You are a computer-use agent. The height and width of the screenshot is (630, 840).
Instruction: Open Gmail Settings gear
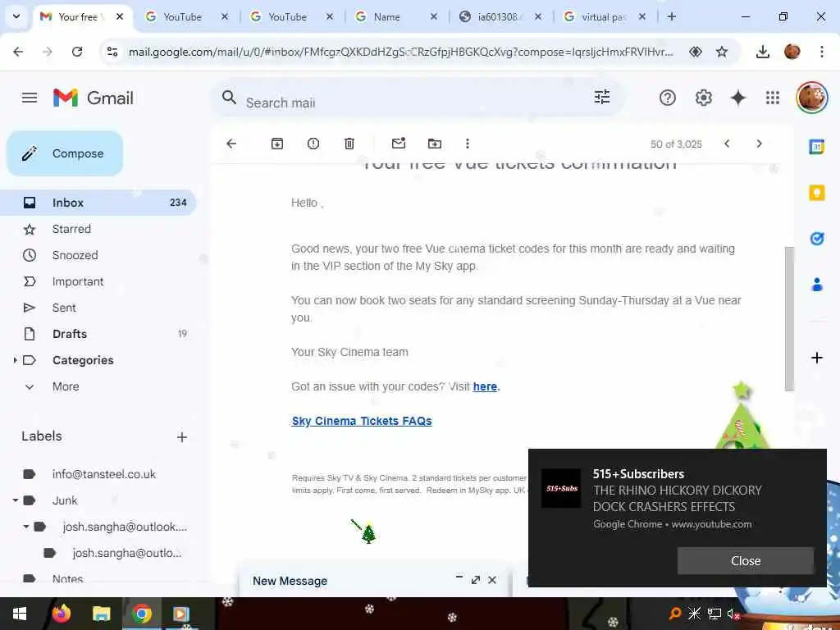[x=703, y=98]
